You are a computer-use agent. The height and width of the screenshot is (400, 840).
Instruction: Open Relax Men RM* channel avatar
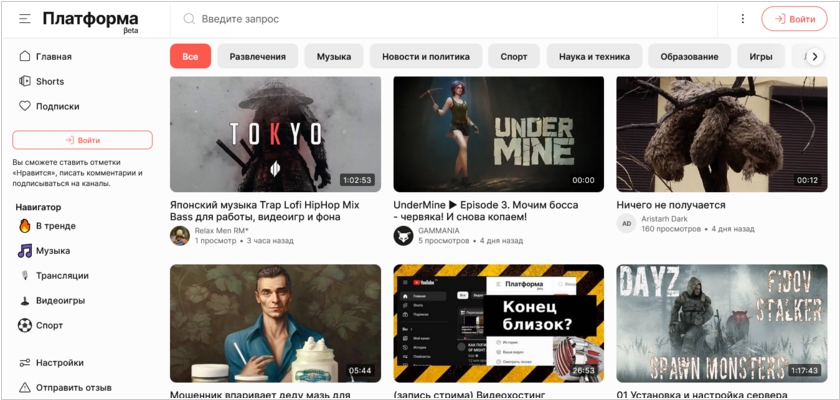pos(180,236)
